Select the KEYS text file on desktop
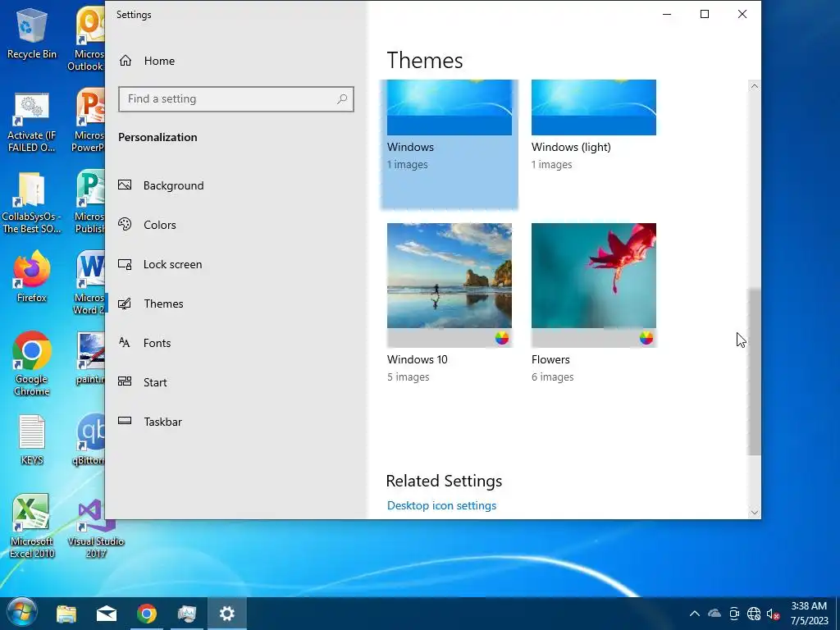Viewport: 840px width, 630px height. click(32, 440)
